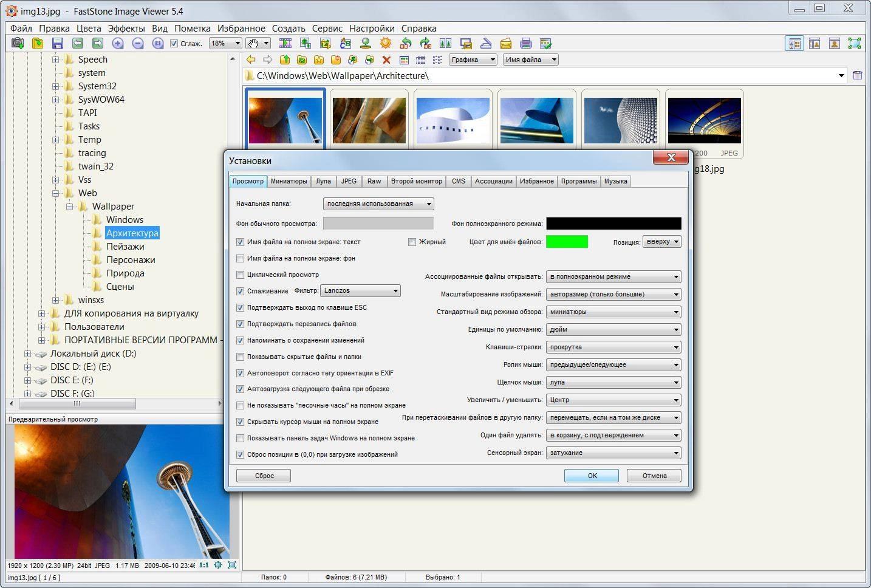Click the adjust lighting sun icon
The height and width of the screenshot is (588, 871).
click(386, 43)
